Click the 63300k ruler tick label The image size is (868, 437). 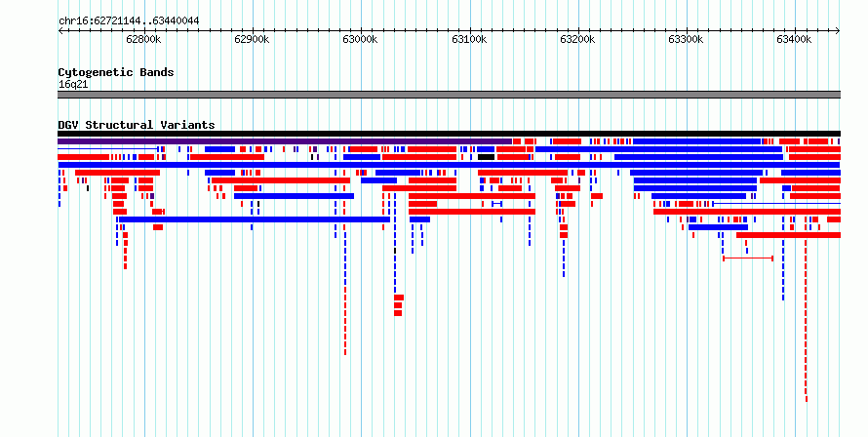coord(687,39)
